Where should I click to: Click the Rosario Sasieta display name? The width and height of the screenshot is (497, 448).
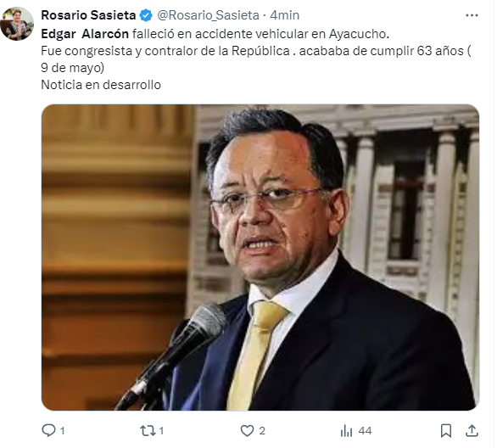click(x=88, y=15)
